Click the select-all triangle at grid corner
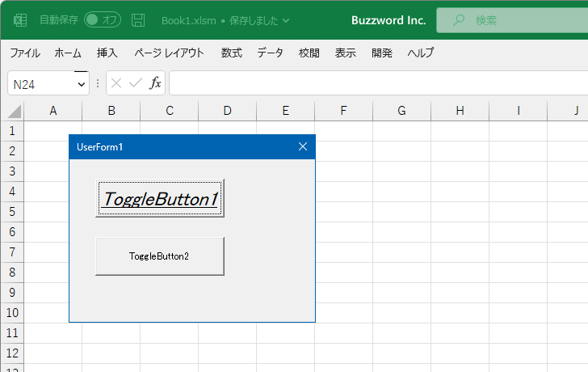 [x=14, y=112]
